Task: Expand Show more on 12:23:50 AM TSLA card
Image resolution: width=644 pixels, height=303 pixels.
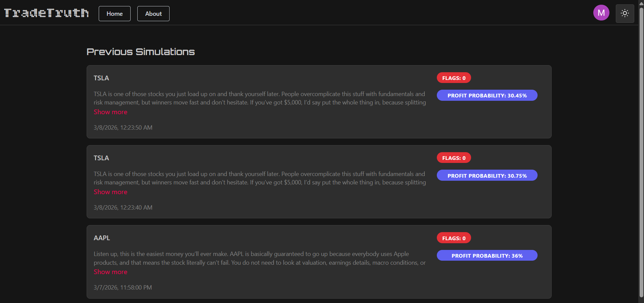Action: coord(110,112)
